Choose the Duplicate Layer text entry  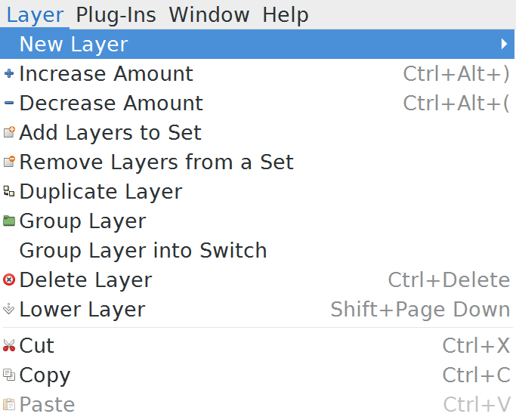(x=100, y=192)
